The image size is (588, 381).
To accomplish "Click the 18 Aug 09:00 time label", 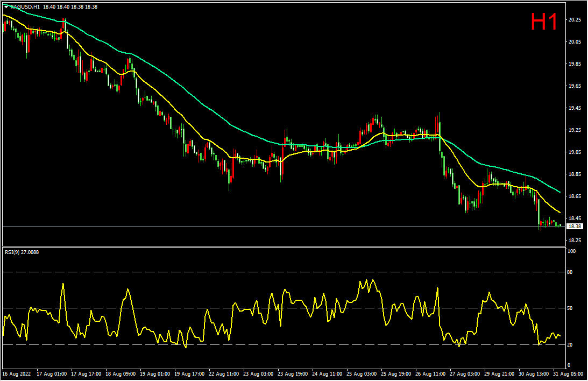I will (x=121, y=374).
